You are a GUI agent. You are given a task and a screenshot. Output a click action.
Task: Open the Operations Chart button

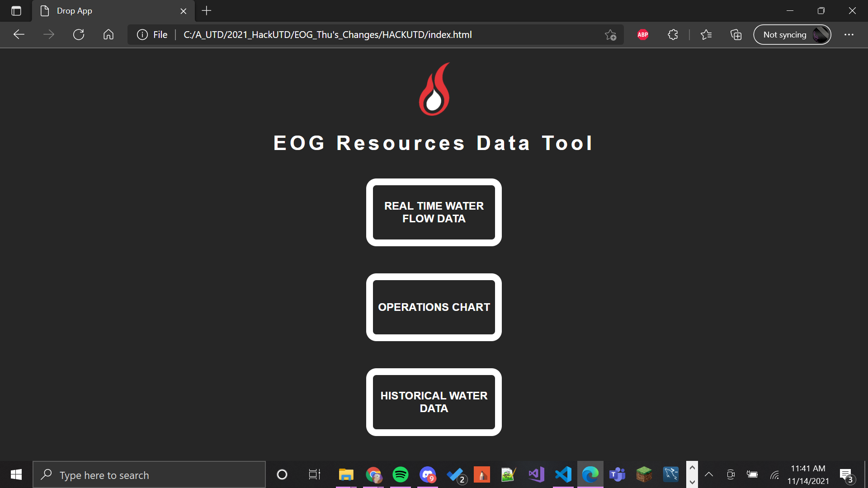point(434,307)
